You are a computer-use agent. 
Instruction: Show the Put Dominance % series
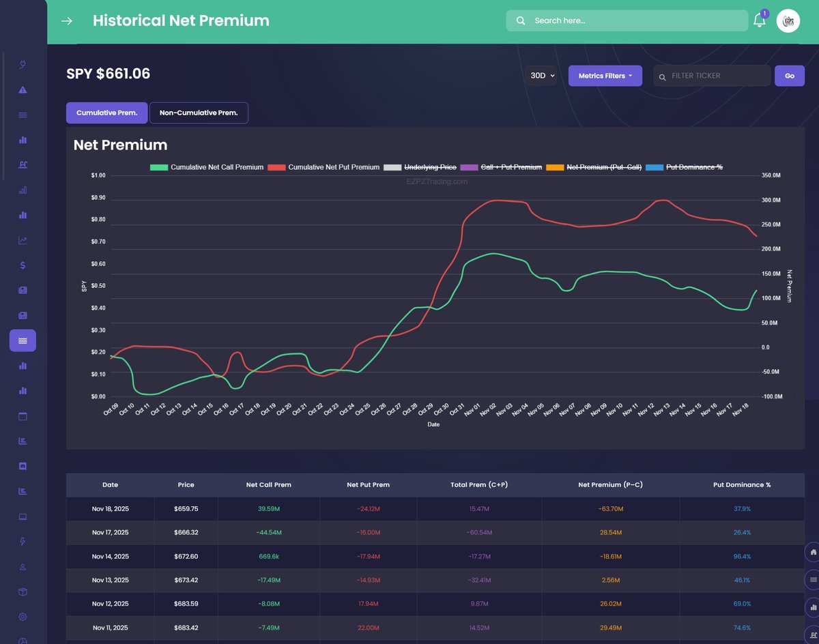(x=684, y=167)
